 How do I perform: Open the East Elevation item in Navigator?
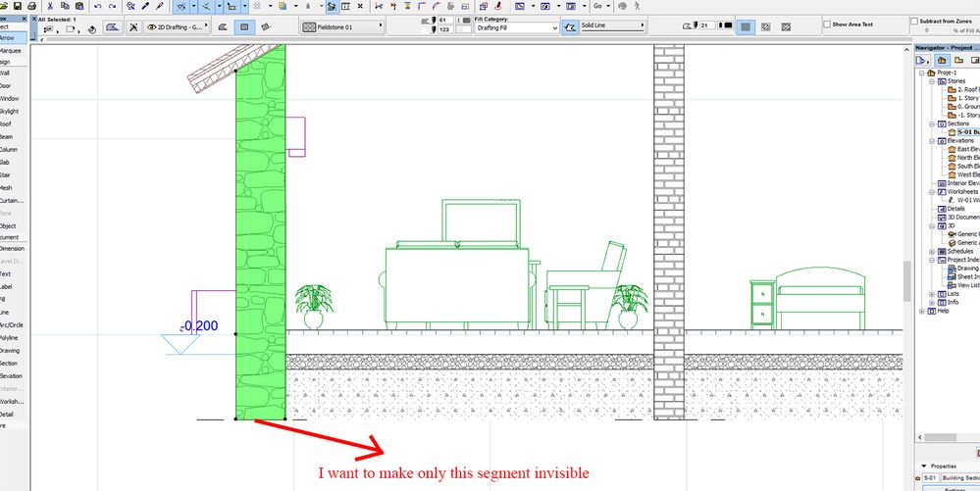click(963, 149)
